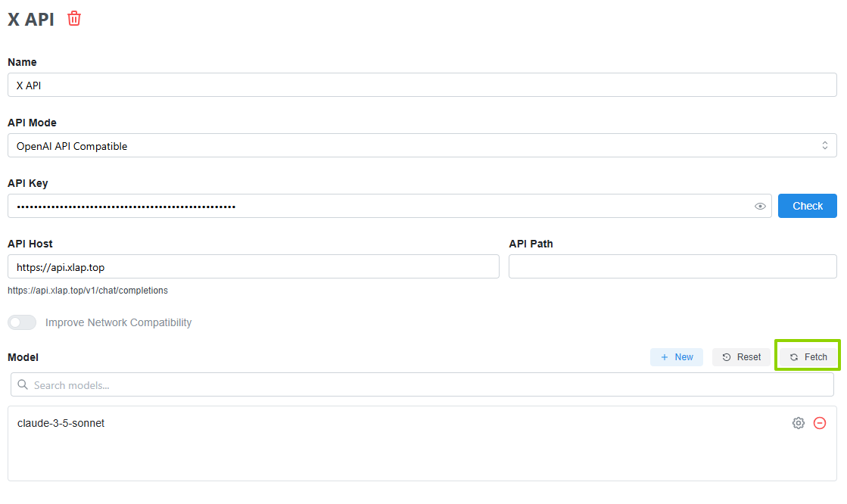Click into the API Key field
847x504 pixels.
[390, 207]
